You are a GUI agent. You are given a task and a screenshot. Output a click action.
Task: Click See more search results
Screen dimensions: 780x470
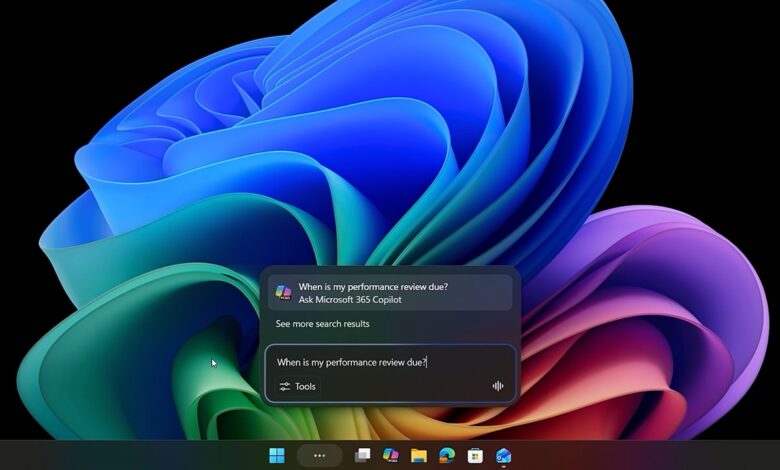coord(322,324)
